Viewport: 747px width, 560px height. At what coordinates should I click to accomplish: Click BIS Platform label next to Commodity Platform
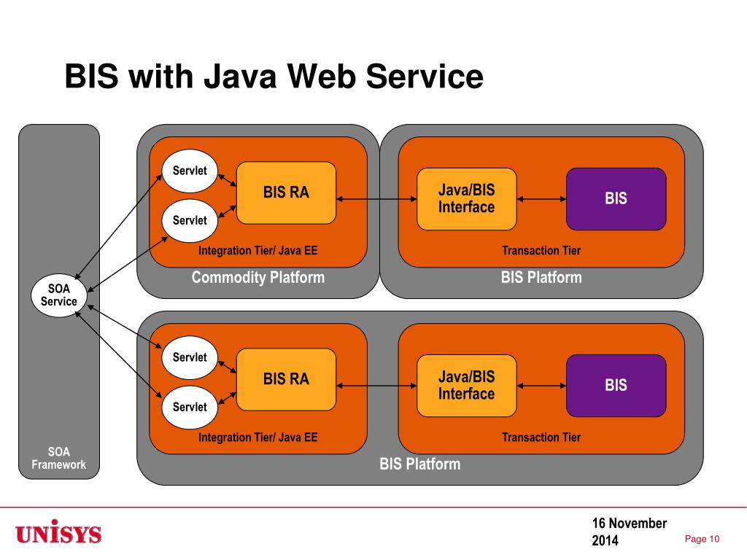point(541,277)
